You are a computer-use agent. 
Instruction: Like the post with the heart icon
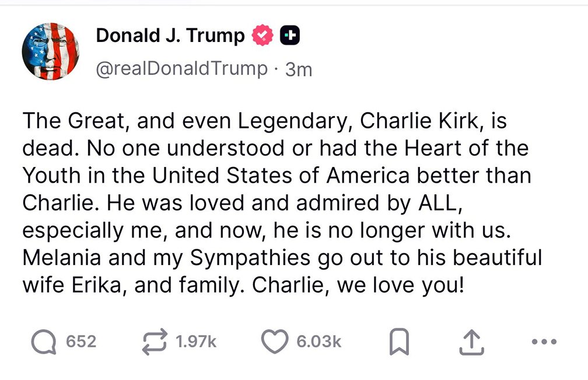pyautogui.click(x=274, y=342)
